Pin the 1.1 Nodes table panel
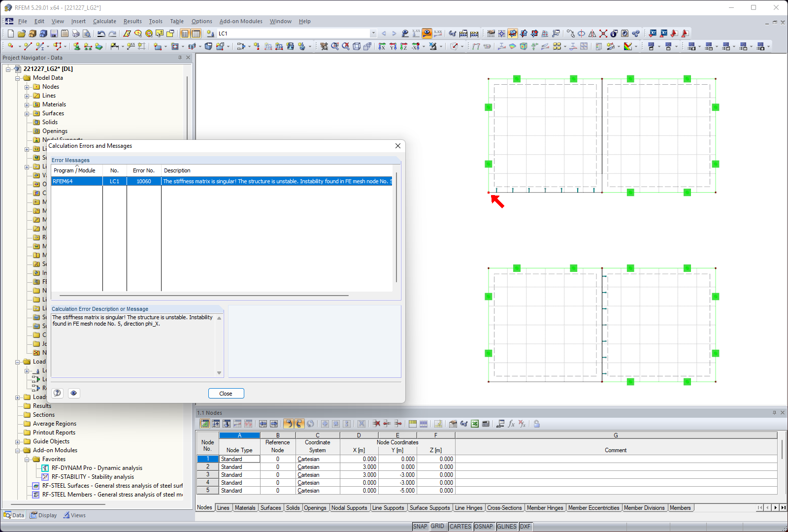 [774, 413]
